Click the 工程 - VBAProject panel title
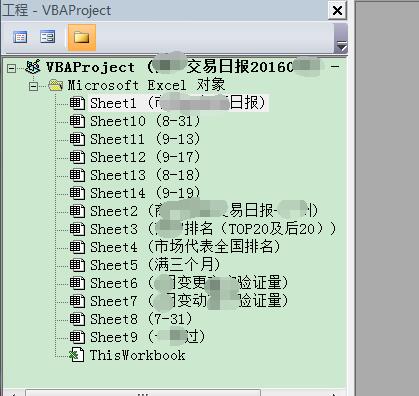 click(x=57, y=11)
